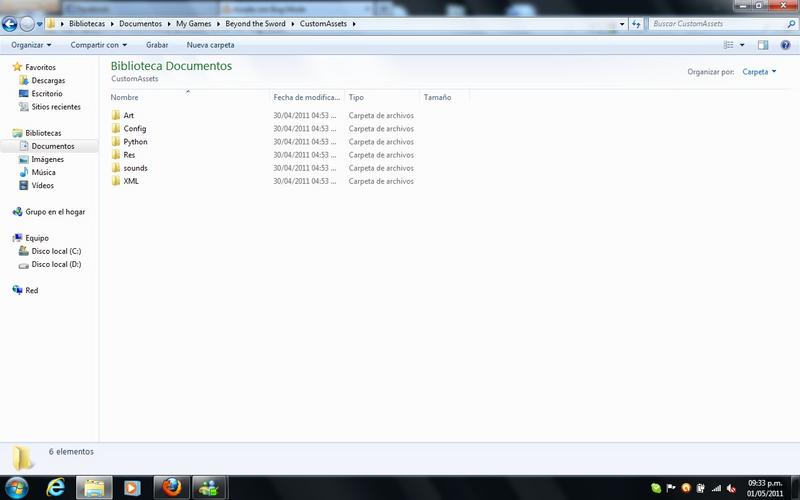This screenshot has width=800, height=500.
Task: Select Disco local (D:) in sidebar
Action: tap(56, 264)
